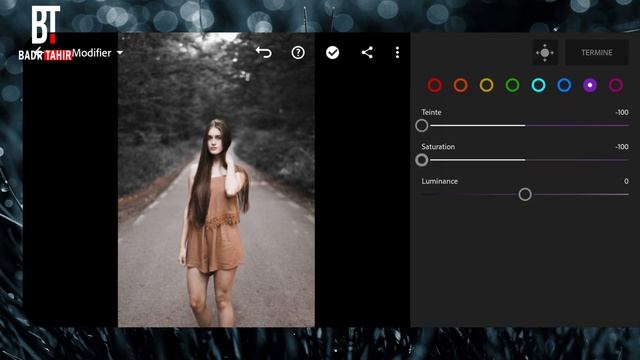Select the green color channel
Screen dimensions: 640x360
(x=512, y=85)
